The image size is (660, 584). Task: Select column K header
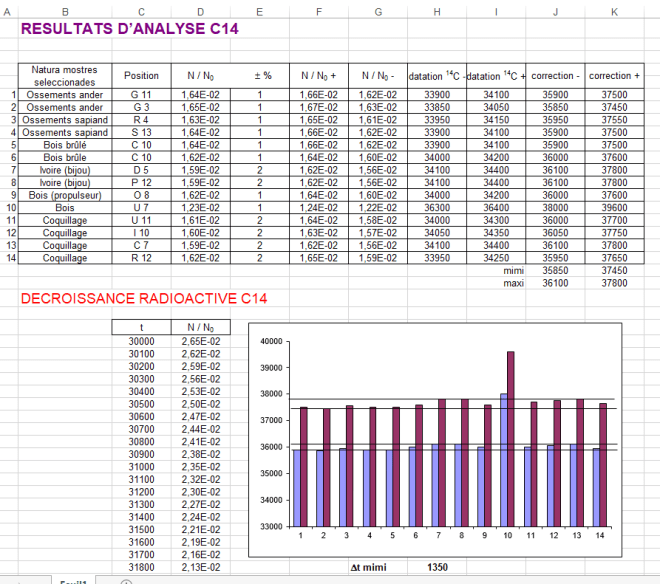point(614,12)
